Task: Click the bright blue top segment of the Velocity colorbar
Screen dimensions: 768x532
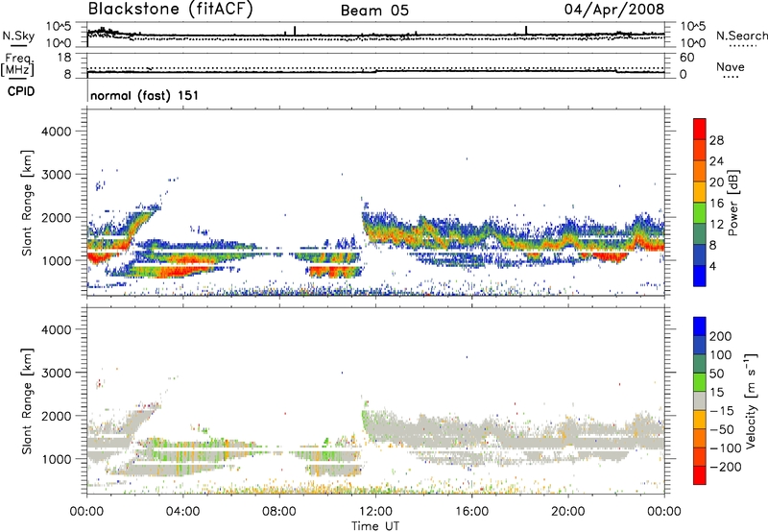Action: (x=700, y=326)
